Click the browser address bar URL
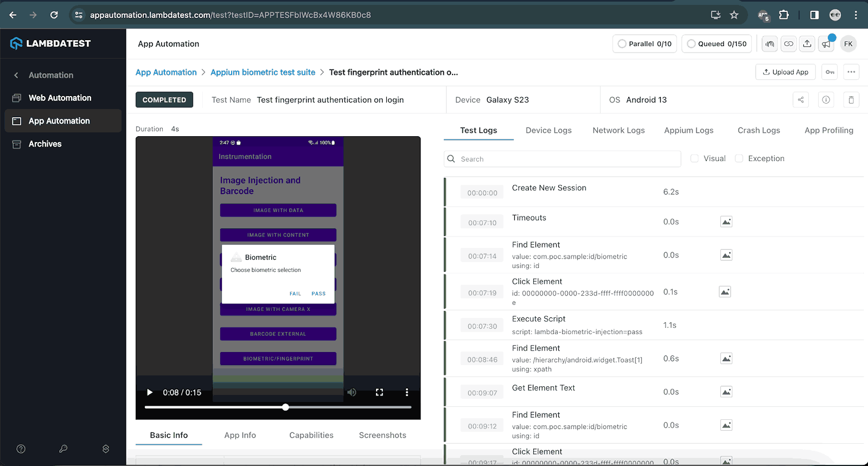The width and height of the screenshot is (868, 466). tap(231, 15)
